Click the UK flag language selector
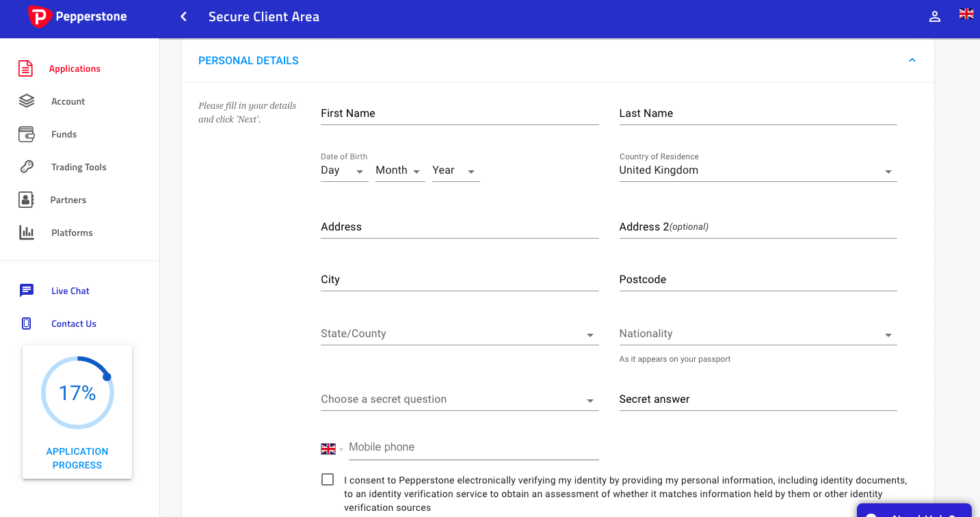980x517 pixels. [x=966, y=14]
